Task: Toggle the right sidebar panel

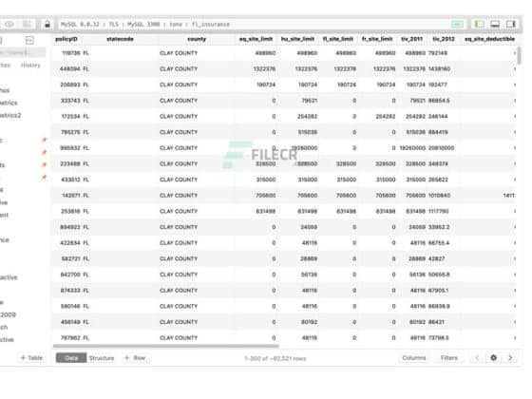Action: 511,24
